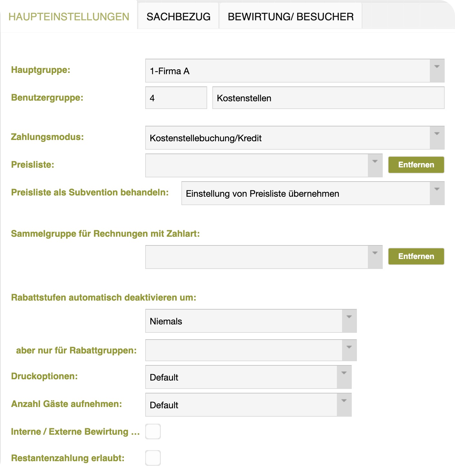Expand the Zahlungsmodus dropdown arrow
The image size is (455, 476).
pos(437,138)
